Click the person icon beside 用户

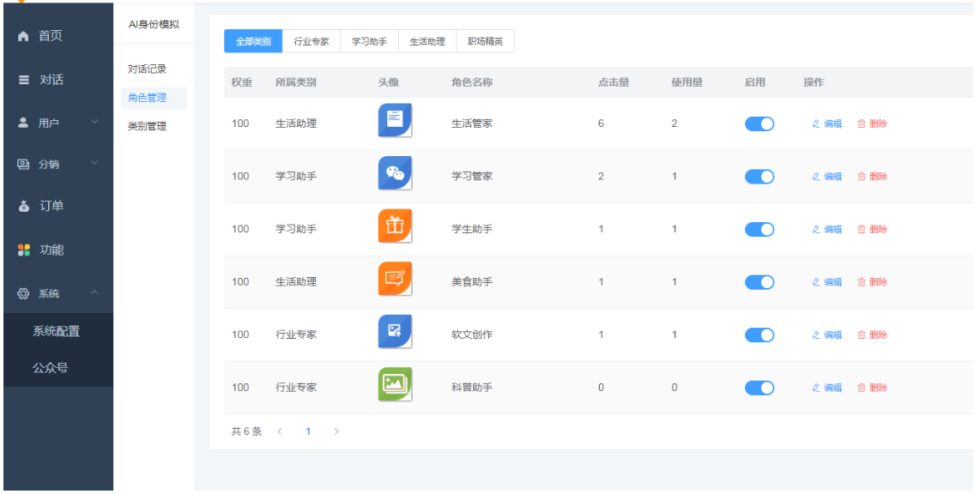point(23,123)
